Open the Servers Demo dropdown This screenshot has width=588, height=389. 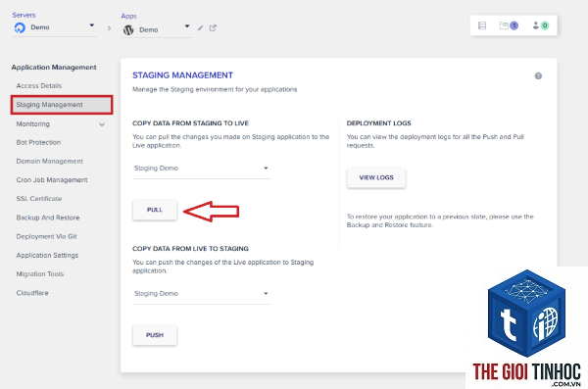tap(54, 27)
